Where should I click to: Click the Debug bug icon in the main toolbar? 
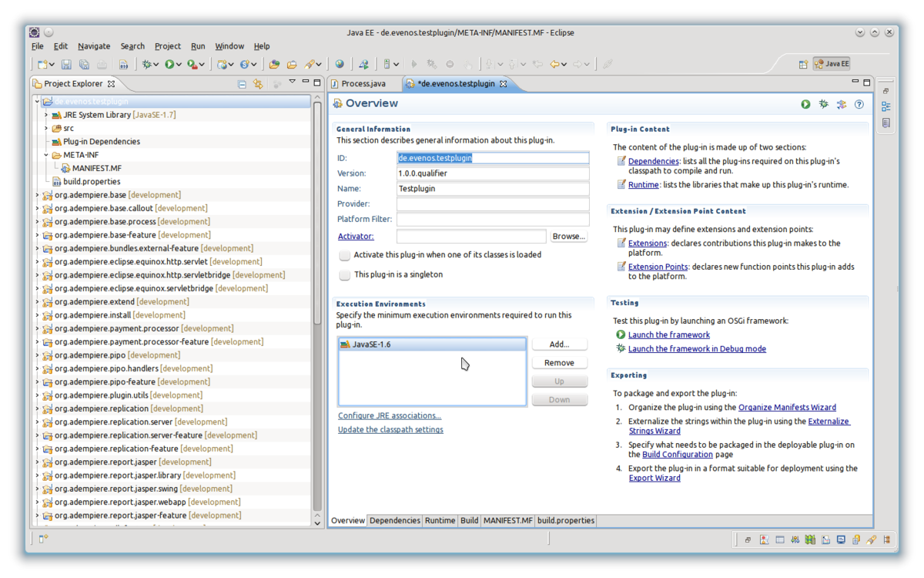[x=146, y=65]
